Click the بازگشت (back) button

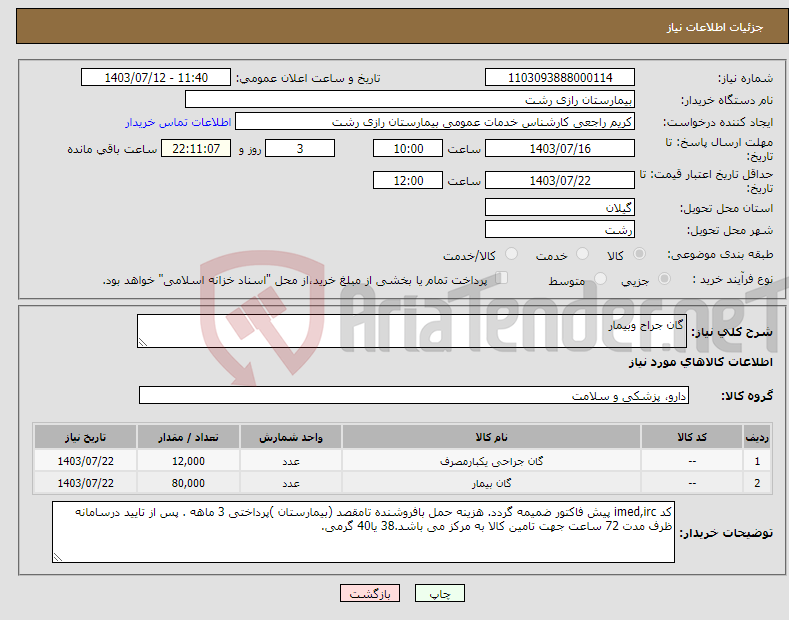[370, 593]
